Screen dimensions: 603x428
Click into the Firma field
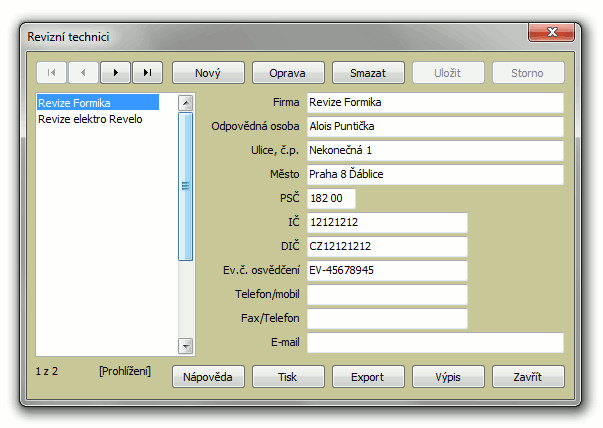435,102
